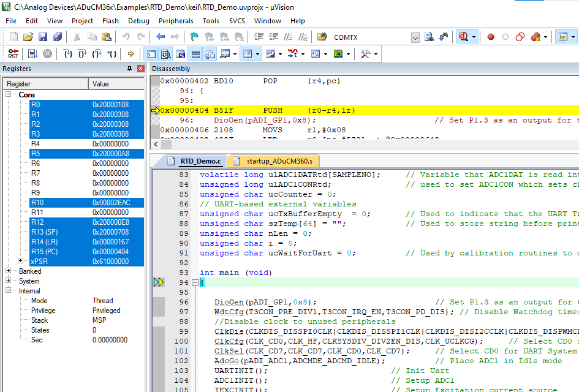The height and width of the screenshot is (392, 579).
Task: Click the Register column header
Action: tap(46, 84)
